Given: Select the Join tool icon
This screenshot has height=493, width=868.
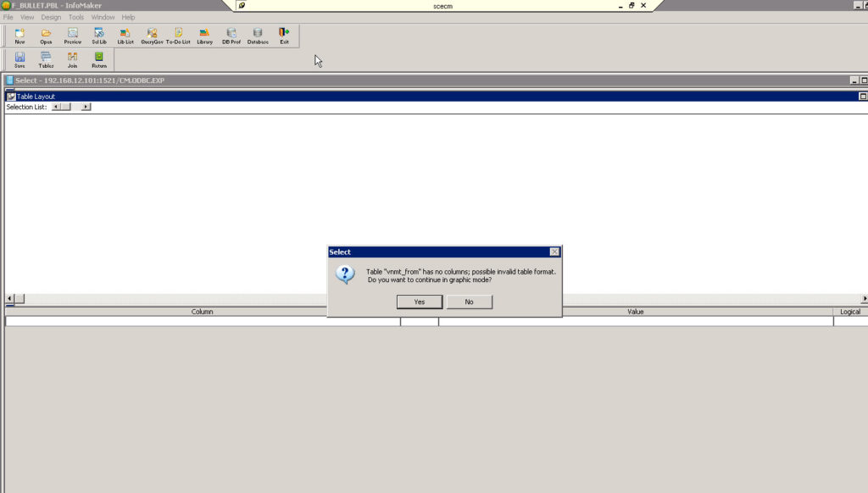Looking at the screenshot, I should click(x=72, y=57).
